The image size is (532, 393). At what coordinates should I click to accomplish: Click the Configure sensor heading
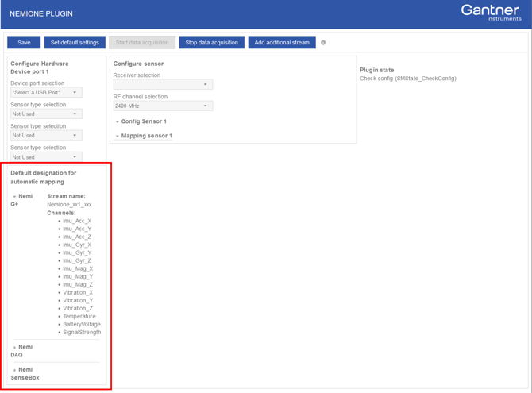pos(138,64)
